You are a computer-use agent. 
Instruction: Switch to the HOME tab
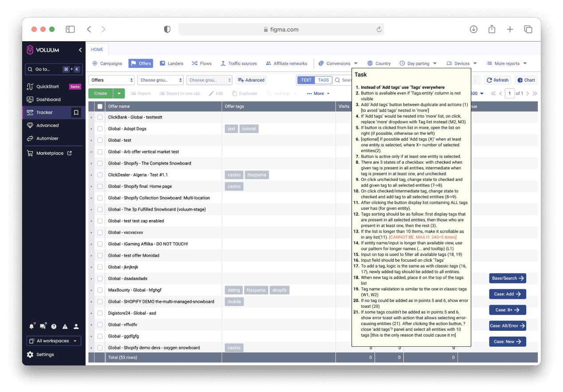click(97, 49)
